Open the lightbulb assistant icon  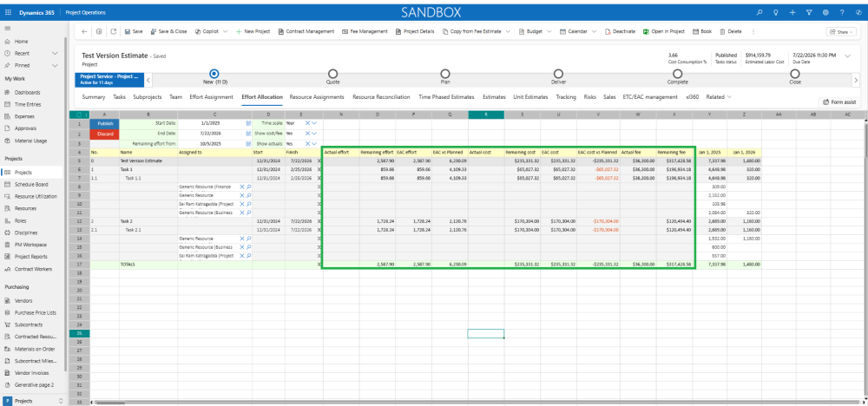tap(775, 12)
